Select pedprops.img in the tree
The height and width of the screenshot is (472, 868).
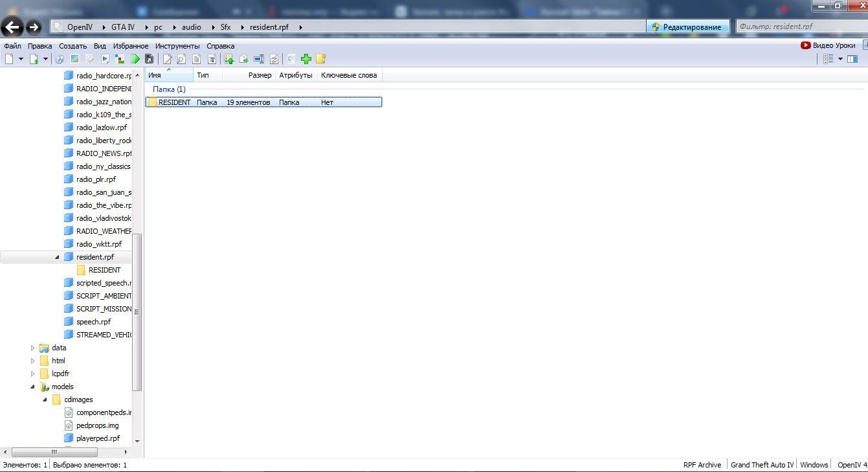(x=97, y=425)
